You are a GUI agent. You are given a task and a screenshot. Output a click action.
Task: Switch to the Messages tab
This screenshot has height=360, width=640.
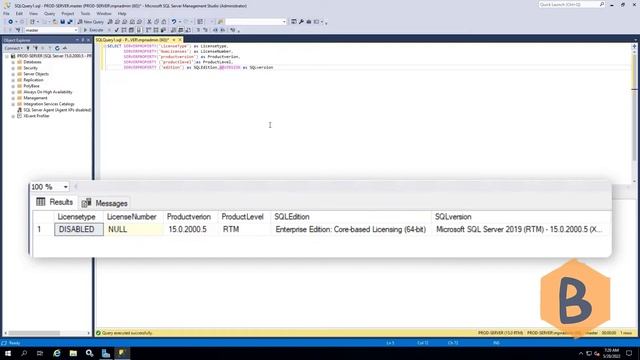pos(104,203)
